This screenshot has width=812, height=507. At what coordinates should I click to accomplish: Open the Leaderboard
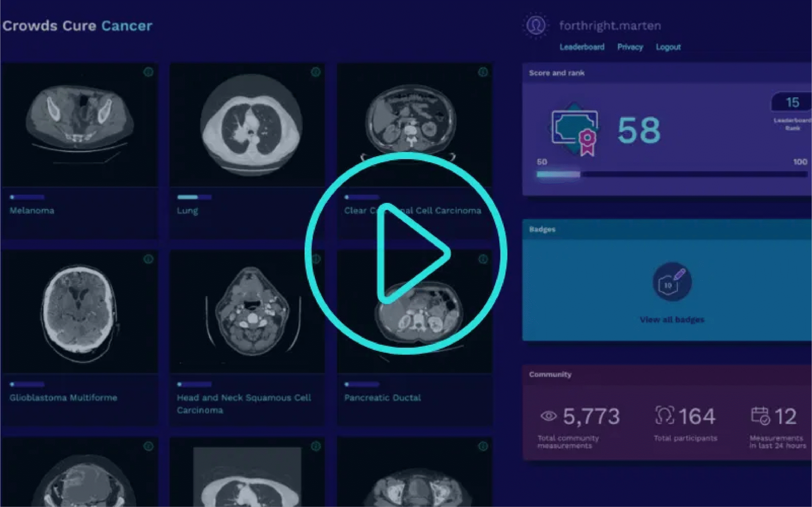tap(582, 47)
